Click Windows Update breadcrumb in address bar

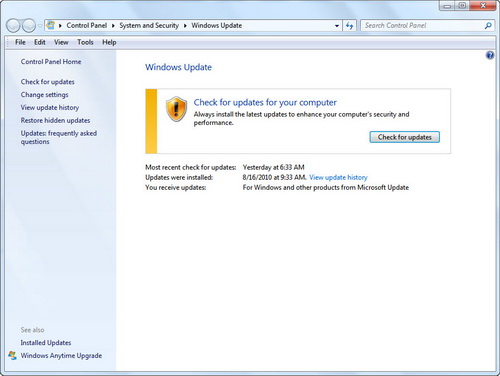pyautogui.click(x=217, y=25)
